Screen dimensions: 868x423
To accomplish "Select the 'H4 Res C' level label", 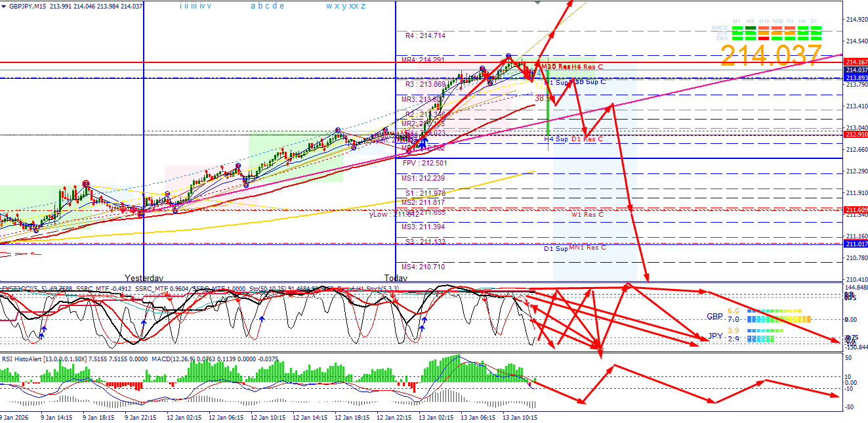I will (587, 67).
